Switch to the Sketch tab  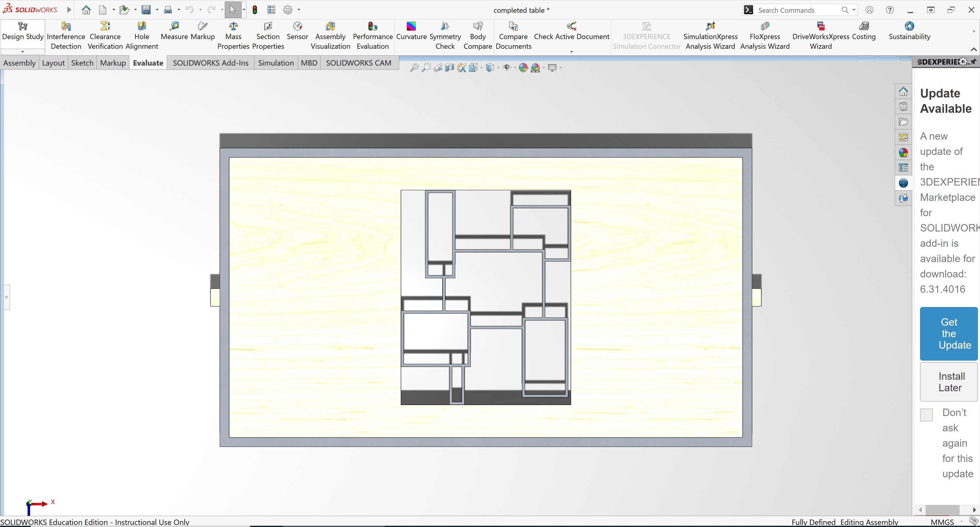[82, 63]
